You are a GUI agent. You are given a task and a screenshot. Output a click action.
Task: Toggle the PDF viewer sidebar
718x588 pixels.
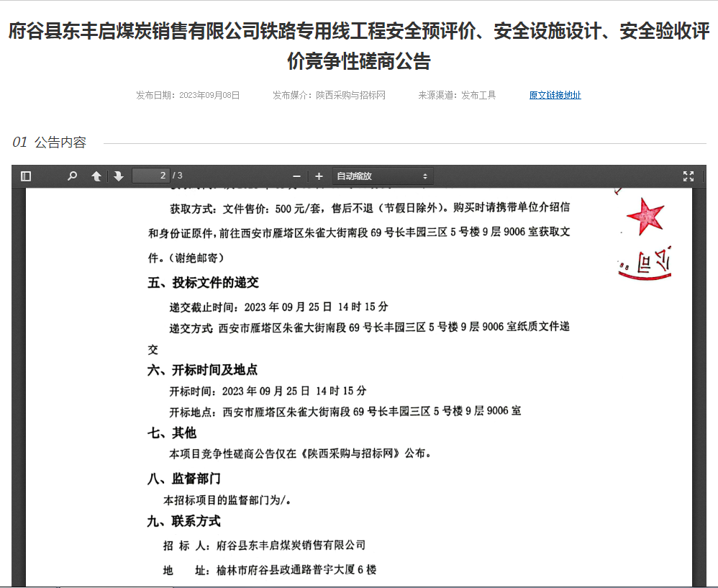[26, 176]
